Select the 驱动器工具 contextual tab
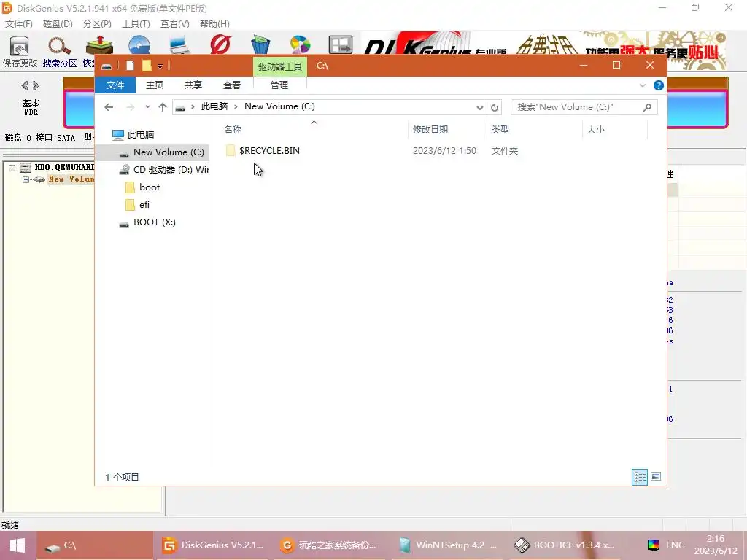The width and height of the screenshot is (747, 560). [x=279, y=66]
